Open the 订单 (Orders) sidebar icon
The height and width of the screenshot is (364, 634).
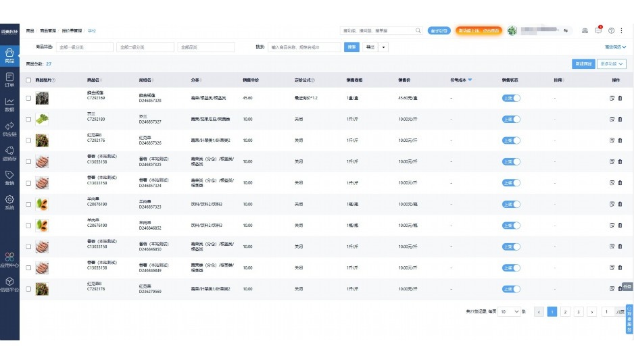(x=9, y=80)
